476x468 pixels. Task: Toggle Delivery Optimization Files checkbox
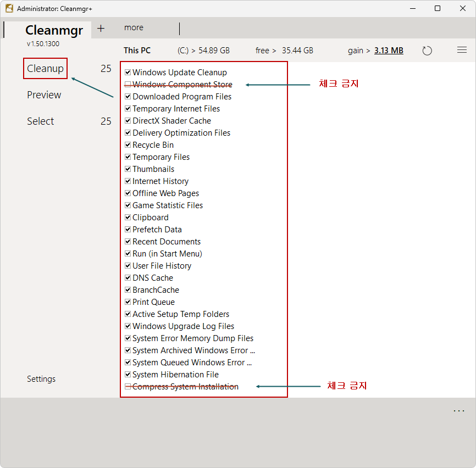click(x=128, y=133)
